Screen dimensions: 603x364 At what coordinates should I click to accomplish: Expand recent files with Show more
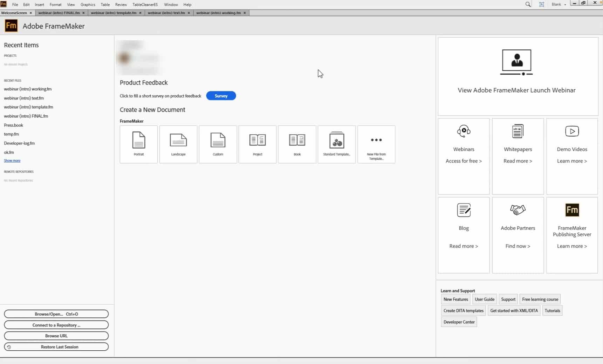point(12,160)
